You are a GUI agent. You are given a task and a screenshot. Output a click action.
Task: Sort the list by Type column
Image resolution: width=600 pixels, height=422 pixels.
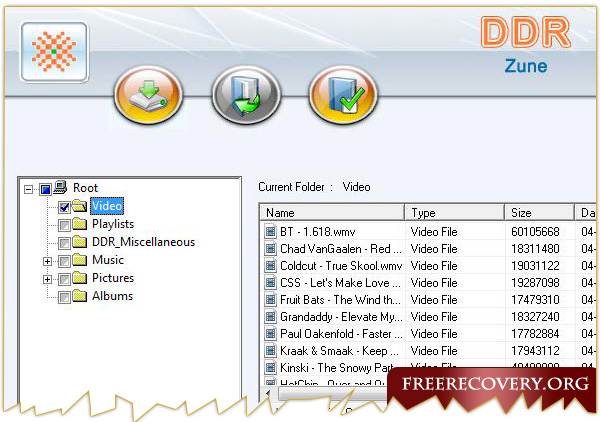[x=455, y=213]
